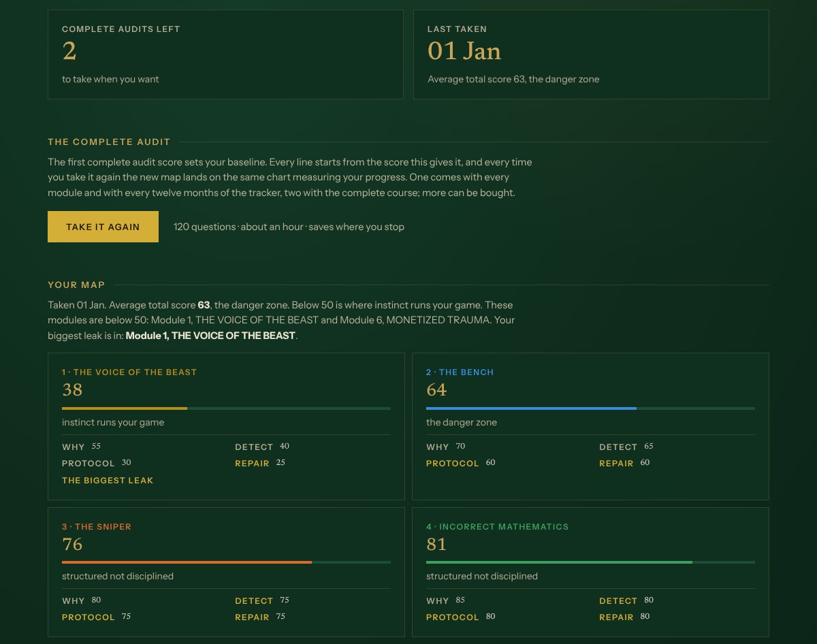This screenshot has height=644, width=817.
Task: Select the score 38 in module 1
Action: (x=72, y=389)
